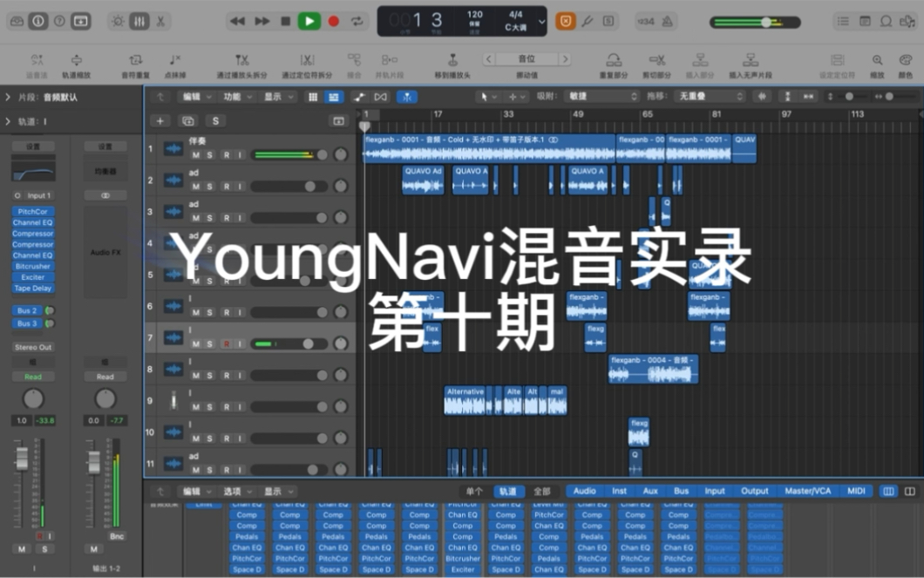The image size is (924, 578).
Task: Adjust the master volume slider
Action: (755, 23)
